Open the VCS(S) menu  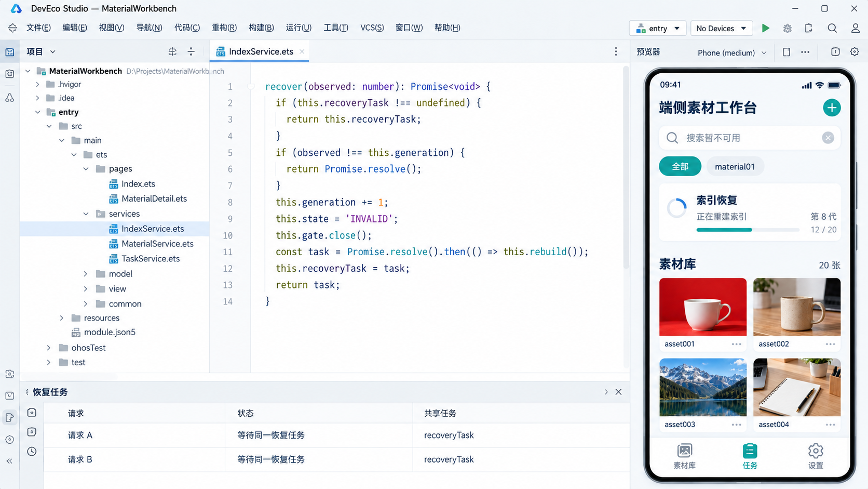pyautogui.click(x=372, y=28)
